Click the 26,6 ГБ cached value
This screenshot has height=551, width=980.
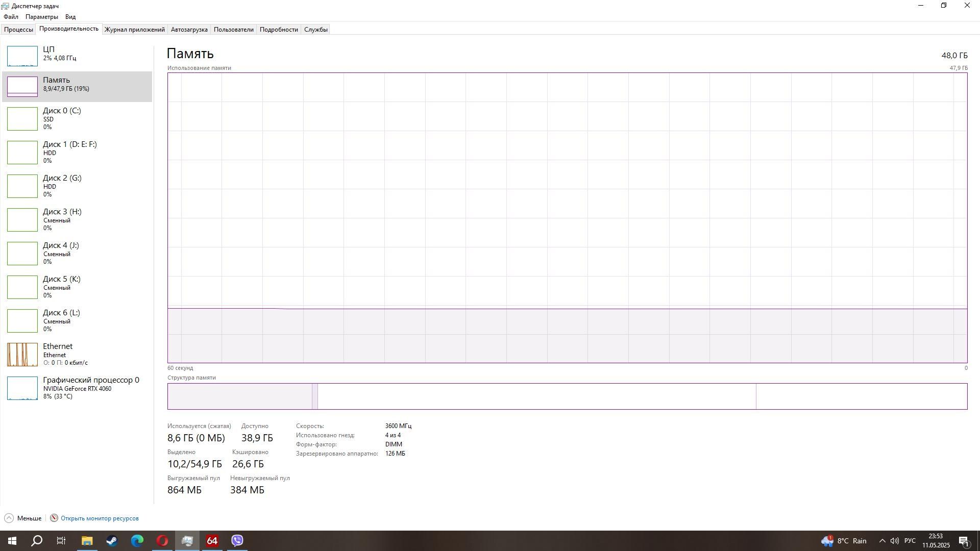pyautogui.click(x=248, y=464)
